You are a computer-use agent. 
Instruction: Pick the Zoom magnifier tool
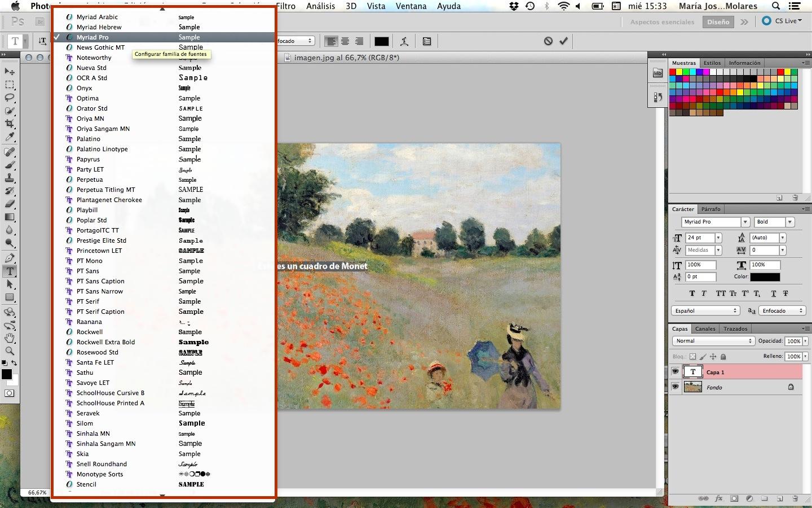pyautogui.click(x=10, y=351)
